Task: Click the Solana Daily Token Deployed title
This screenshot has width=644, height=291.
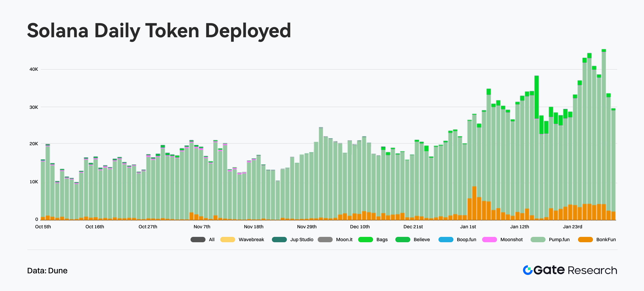Action: [159, 31]
